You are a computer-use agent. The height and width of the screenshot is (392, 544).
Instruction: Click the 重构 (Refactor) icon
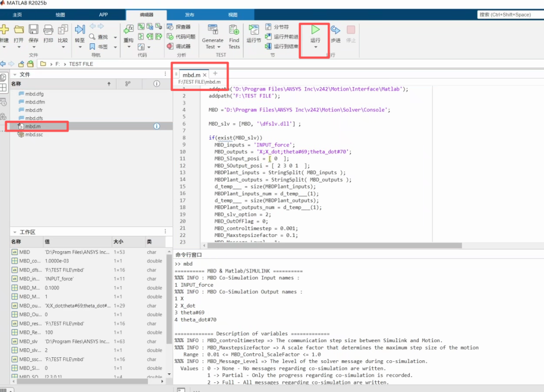pyautogui.click(x=129, y=30)
